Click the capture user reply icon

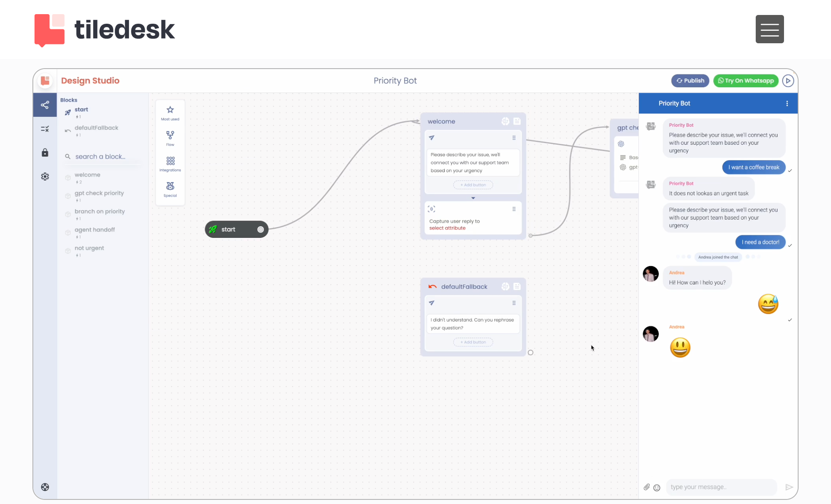tap(431, 209)
